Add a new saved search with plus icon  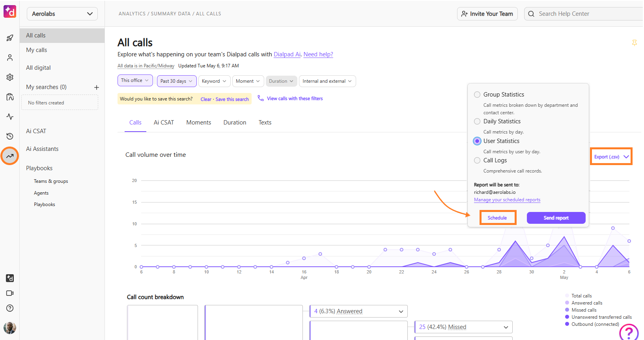[x=96, y=87]
